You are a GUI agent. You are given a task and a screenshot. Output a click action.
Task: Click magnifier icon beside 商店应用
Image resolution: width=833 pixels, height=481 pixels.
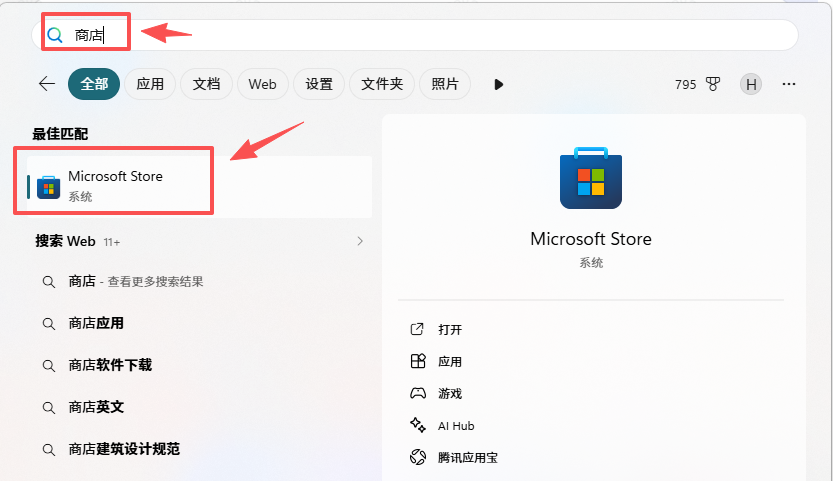[x=49, y=324]
